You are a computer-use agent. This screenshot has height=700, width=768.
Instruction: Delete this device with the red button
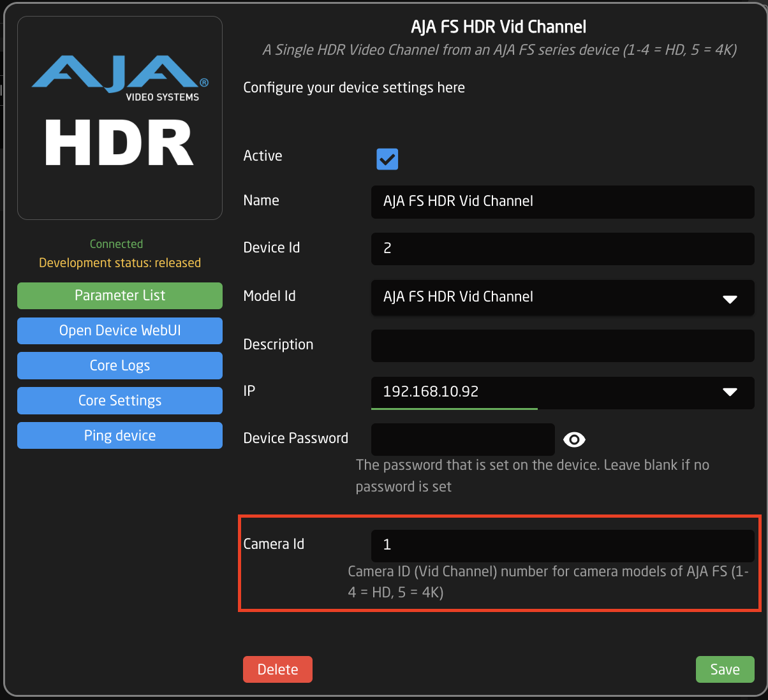(277, 669)
